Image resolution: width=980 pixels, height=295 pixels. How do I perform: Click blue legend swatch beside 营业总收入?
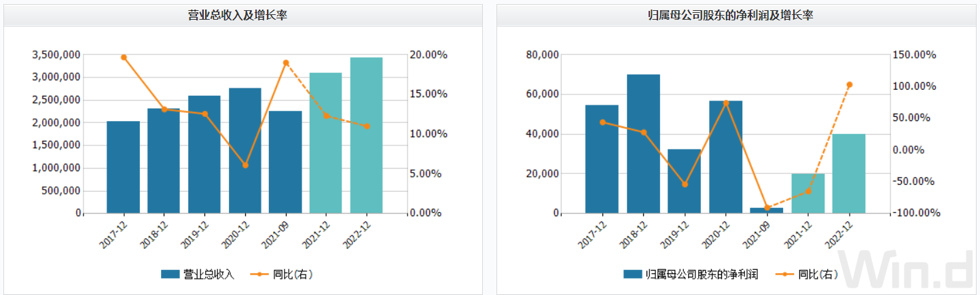pyautogui.click(x=170, y=274)
